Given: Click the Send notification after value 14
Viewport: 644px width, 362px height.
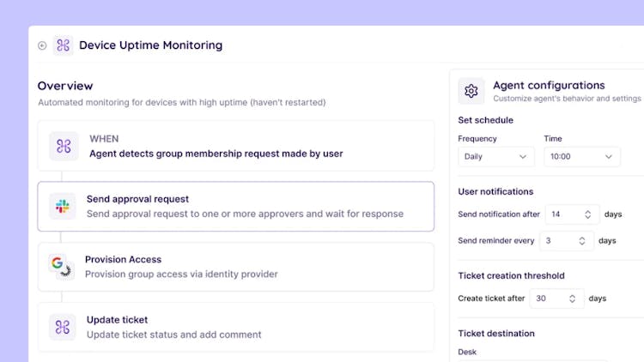Looking at the screenshot, I should 556,214.
